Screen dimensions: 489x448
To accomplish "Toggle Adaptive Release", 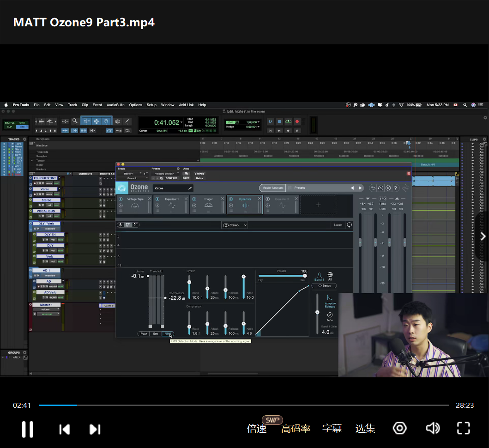I will [330, 301].
